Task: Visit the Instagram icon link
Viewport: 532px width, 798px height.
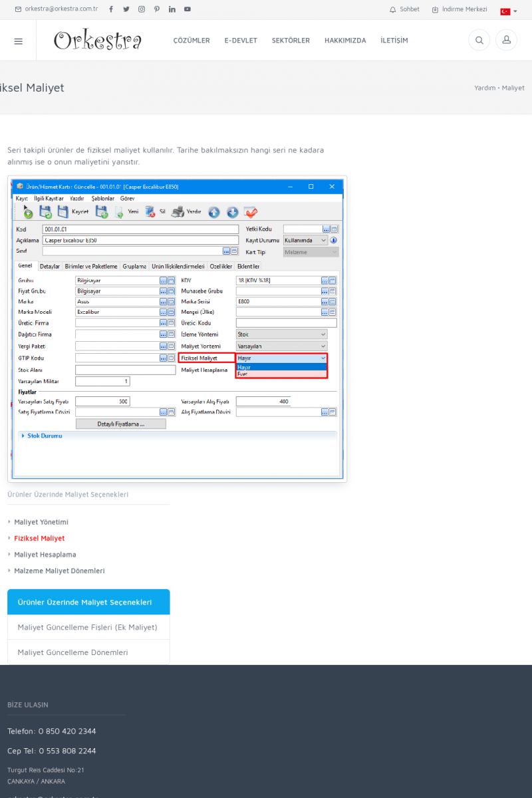Action: coord(142,9)
